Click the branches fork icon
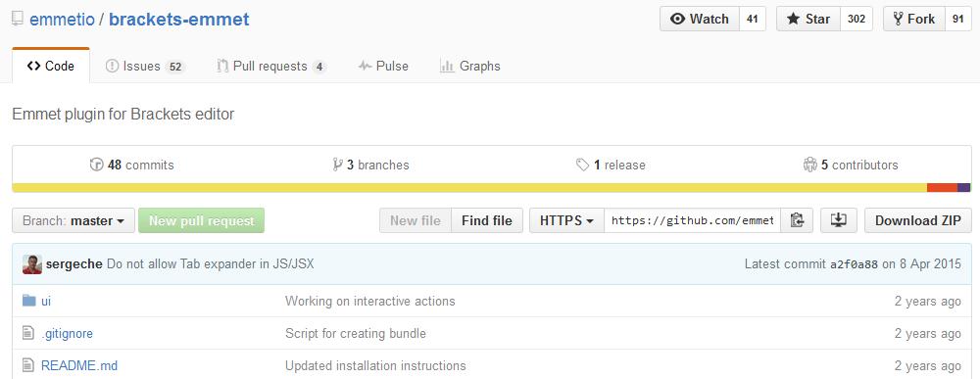 (x=338, y=165)
